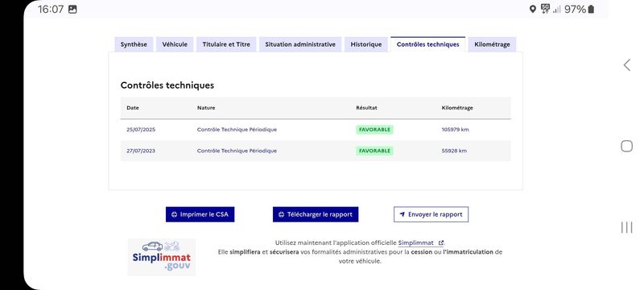Tap the mobile signal strength icon
The width and height of the screenshot is (644, 290).
pos(557,9)
